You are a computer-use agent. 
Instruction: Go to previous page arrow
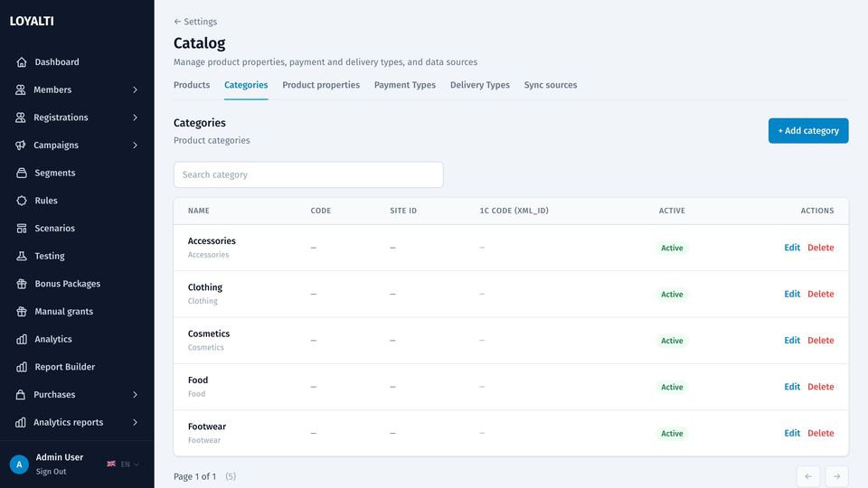click(807, 476)
